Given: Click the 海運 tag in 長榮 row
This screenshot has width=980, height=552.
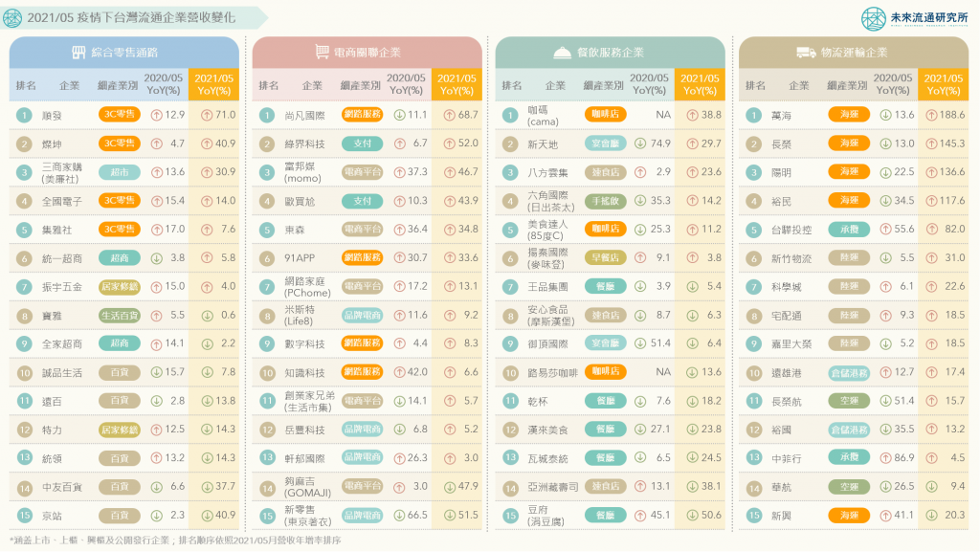Looking at the screenshot, I should point(849,144).
